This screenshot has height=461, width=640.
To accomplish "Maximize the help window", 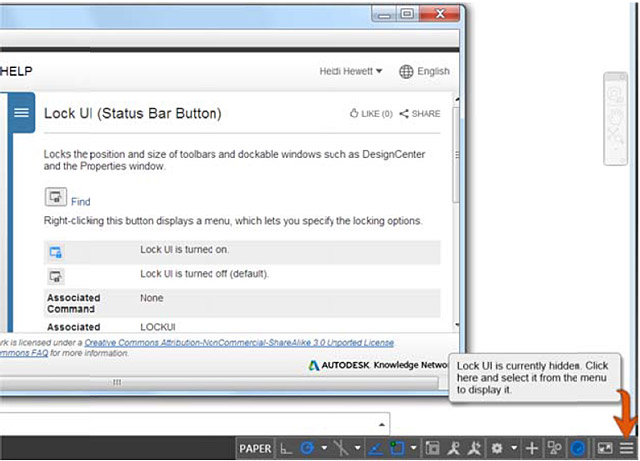I will pos(407,14).
